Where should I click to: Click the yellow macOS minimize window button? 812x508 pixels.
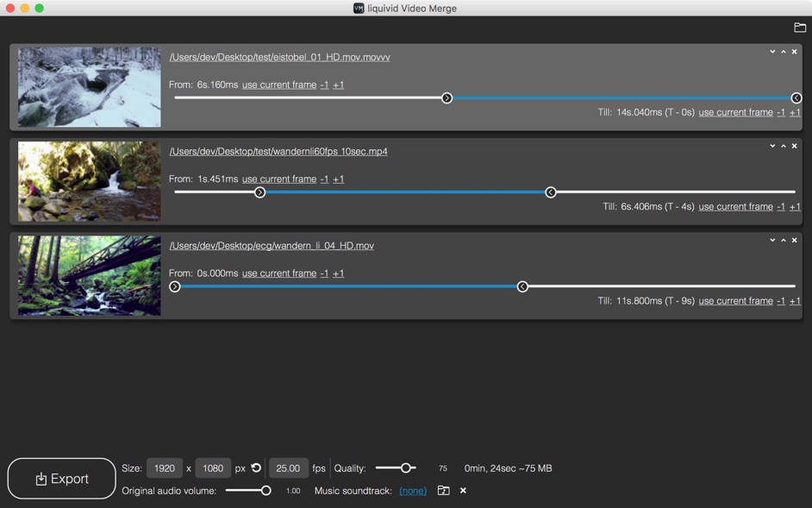point(25,9)
